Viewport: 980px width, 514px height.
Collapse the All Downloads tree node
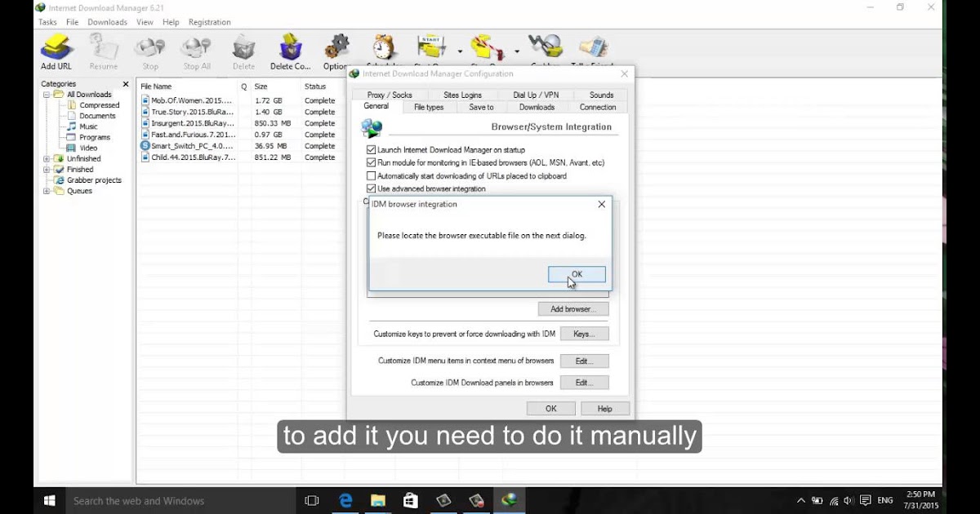click(47, 95)
